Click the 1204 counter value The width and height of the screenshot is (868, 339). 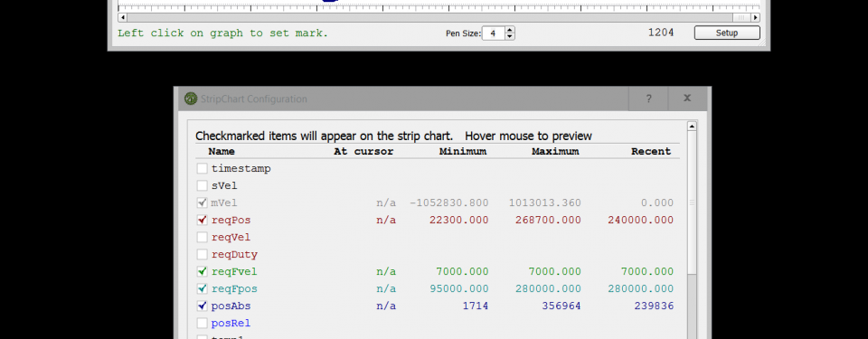click(661, 33)
